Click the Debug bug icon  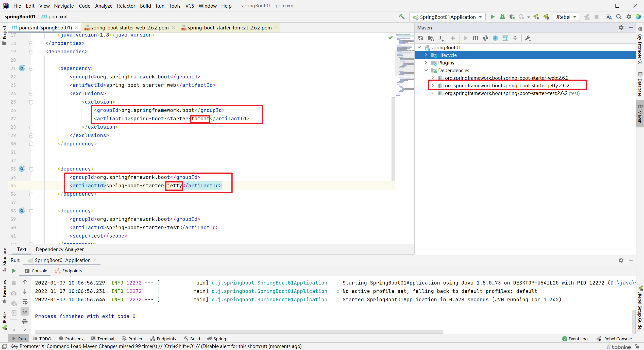pos(502,17)
